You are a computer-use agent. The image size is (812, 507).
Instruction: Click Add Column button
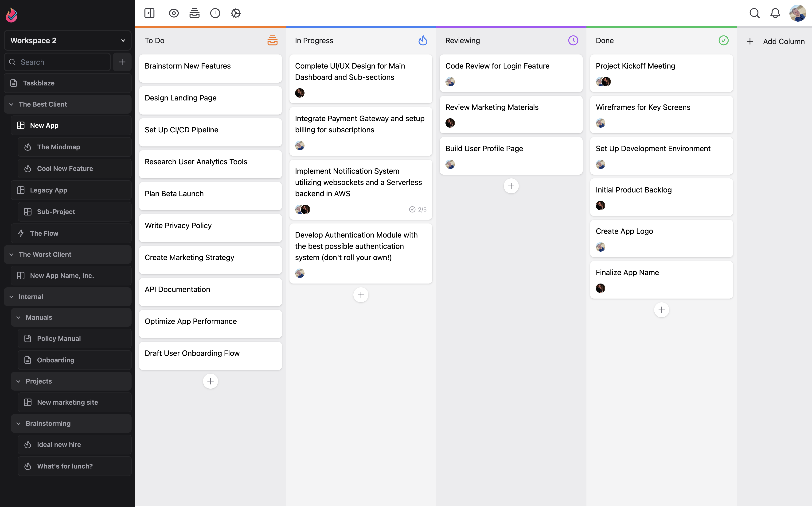pyautogui.click(x=775, y=41)
